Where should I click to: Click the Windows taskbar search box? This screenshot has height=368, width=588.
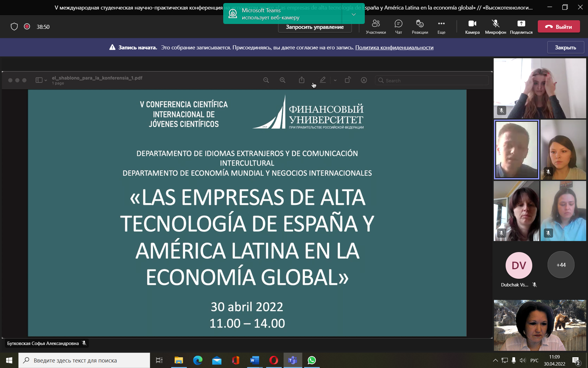(84, 360)
